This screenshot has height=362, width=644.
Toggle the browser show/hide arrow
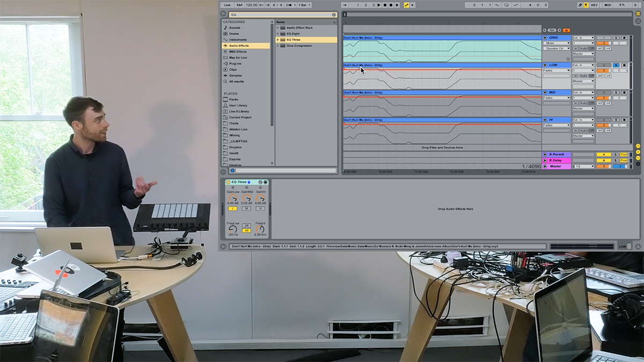click(x=223, y=13)
